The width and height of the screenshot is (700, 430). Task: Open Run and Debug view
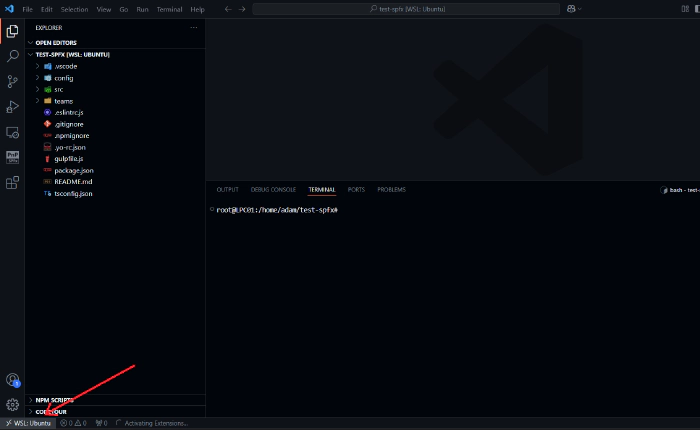pos(13,107)
